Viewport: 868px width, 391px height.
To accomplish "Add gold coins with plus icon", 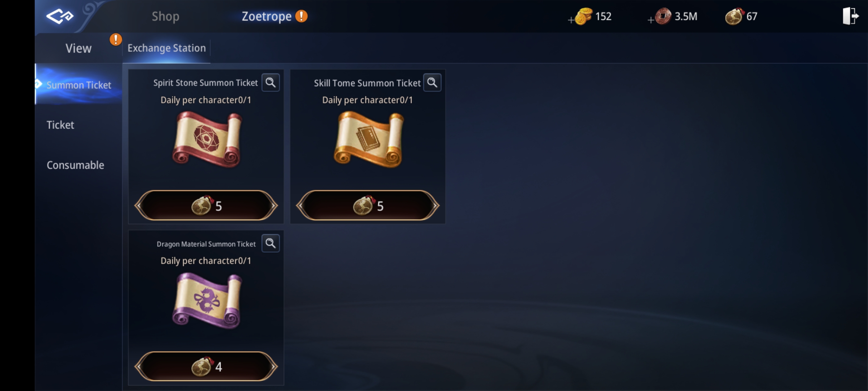I will click(x=571, y=21).
